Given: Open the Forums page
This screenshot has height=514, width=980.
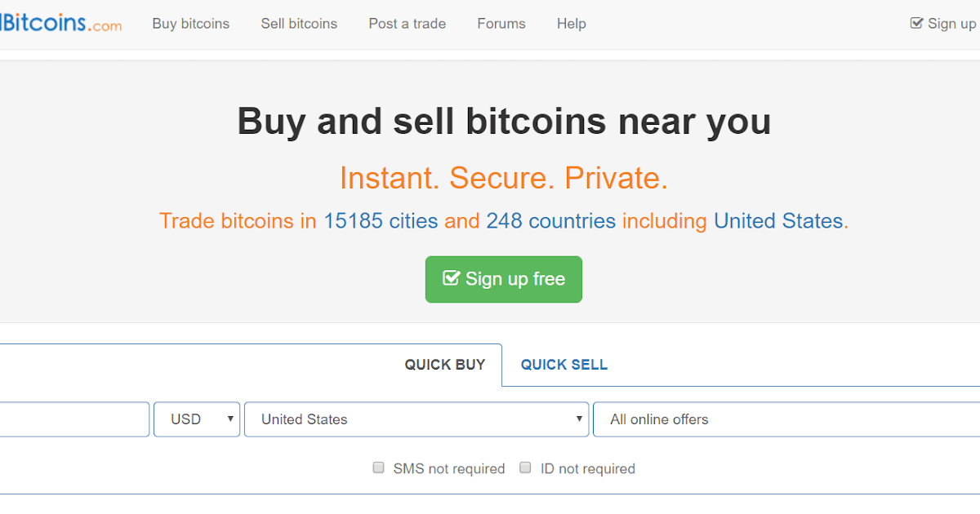Looking at the screenshot, I should coord(501,24).
